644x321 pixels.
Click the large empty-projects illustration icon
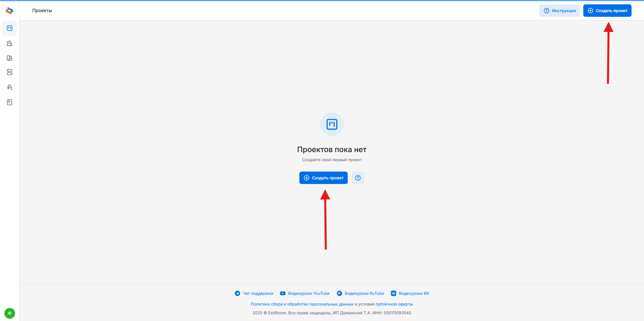[x=332, y=124]
